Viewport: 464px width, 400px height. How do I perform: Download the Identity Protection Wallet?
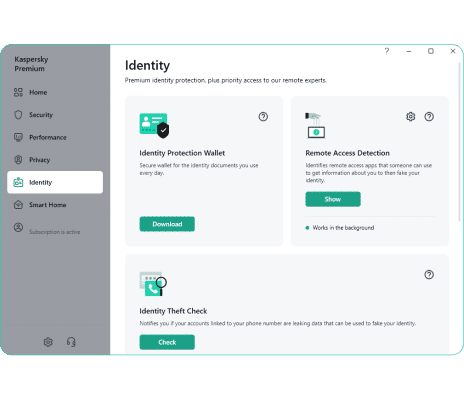[x=167, y=224]
